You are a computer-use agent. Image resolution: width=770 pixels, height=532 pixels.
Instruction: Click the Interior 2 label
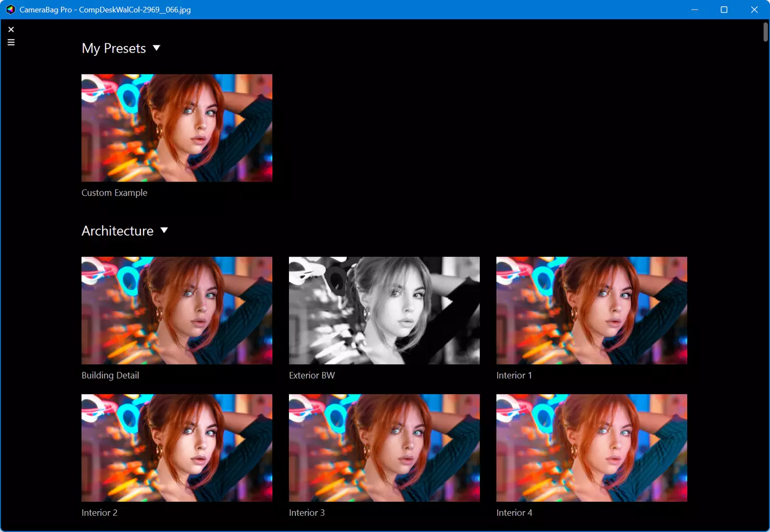[99, 513]
